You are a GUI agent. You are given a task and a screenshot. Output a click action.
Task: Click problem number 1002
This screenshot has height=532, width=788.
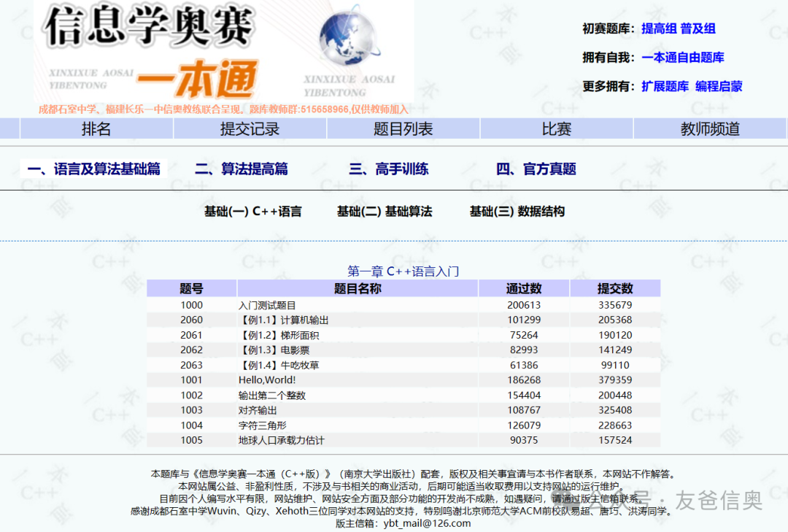191,396
